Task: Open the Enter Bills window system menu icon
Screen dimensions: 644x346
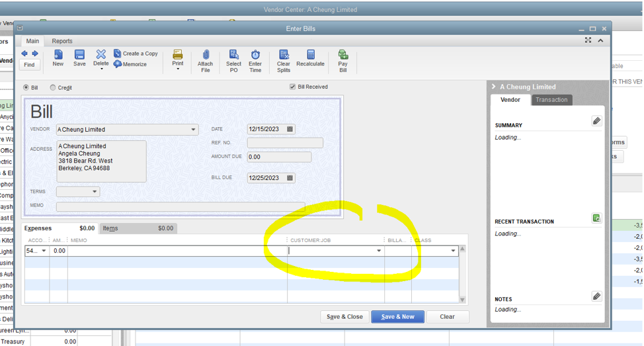Action: click(20, 28)
